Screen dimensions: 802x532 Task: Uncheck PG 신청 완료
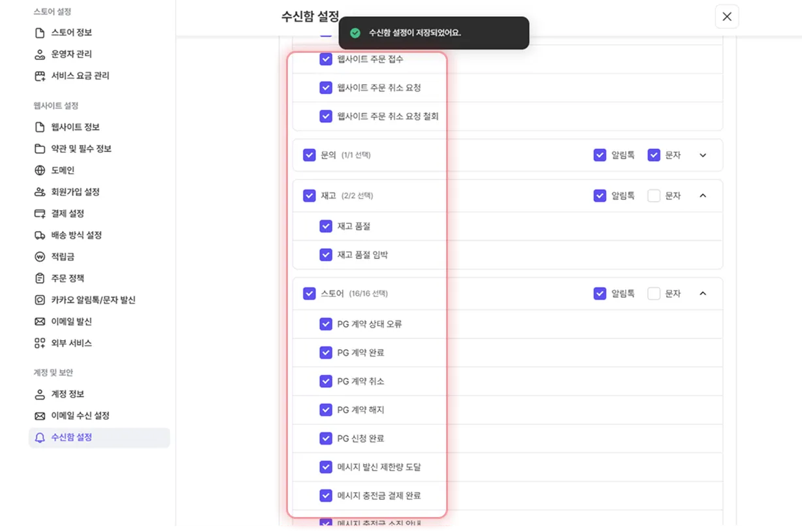tap(326, 439)
